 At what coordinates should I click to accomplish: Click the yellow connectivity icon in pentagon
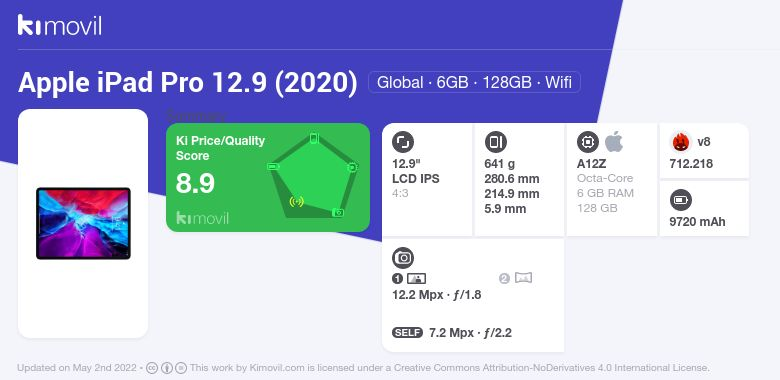tap(296, 201)
